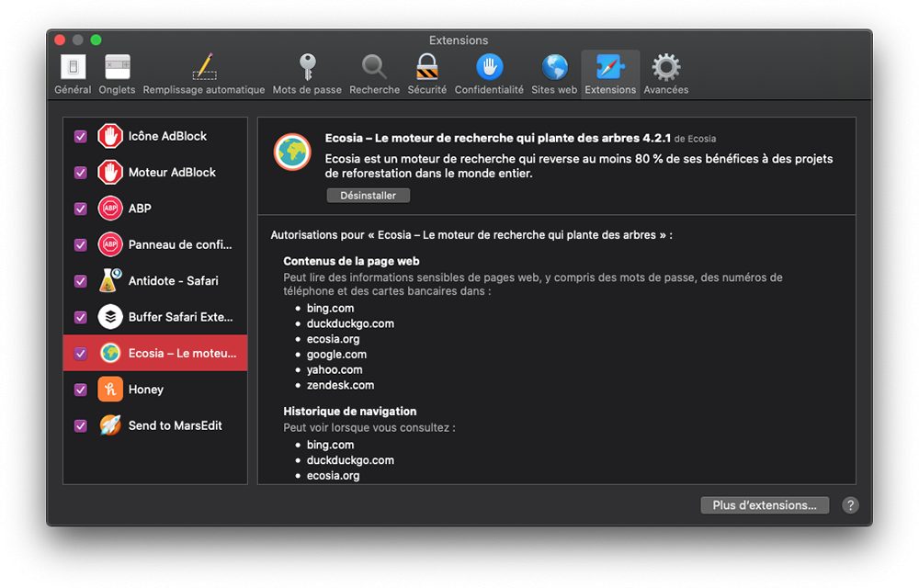919x588 pixels.
Task: Click the Moteur AdBlock stop-hand icon
Action: pos(110,172)
